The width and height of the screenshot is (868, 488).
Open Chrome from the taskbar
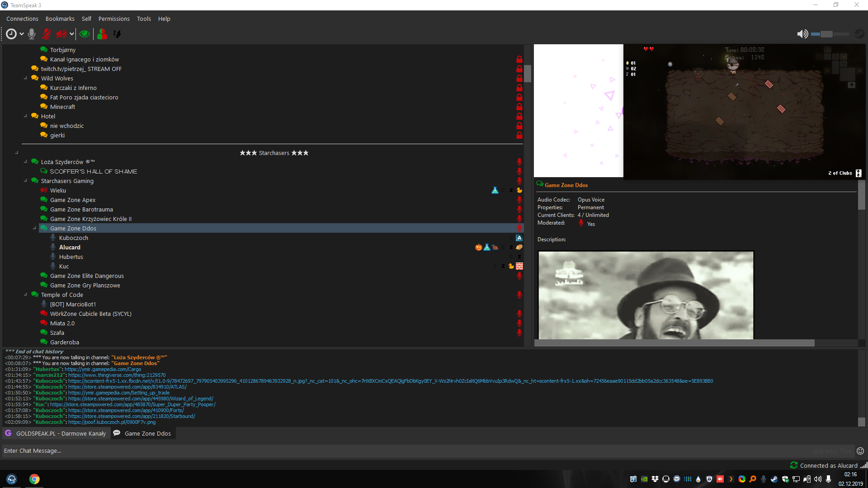(x=34, y=479)
